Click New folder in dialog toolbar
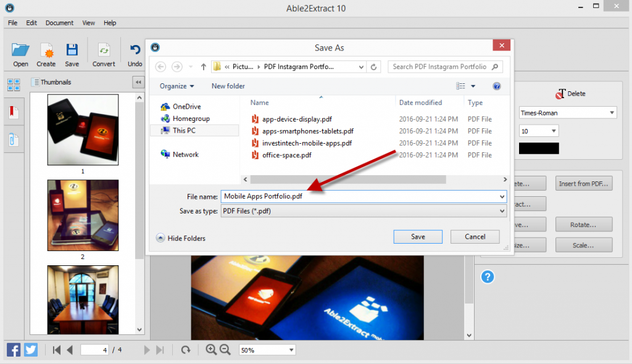This screenshot has width=632, height=364. pos(228,86)
